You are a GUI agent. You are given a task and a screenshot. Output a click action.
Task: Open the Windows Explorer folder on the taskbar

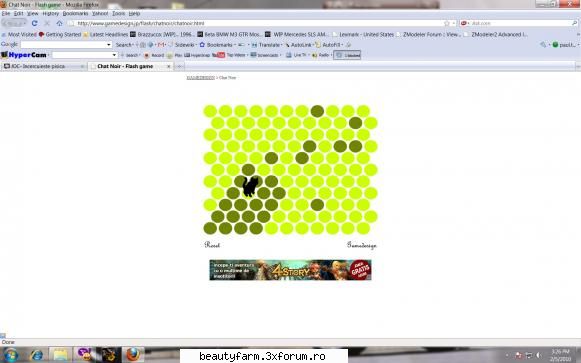(x=60, y=355)
